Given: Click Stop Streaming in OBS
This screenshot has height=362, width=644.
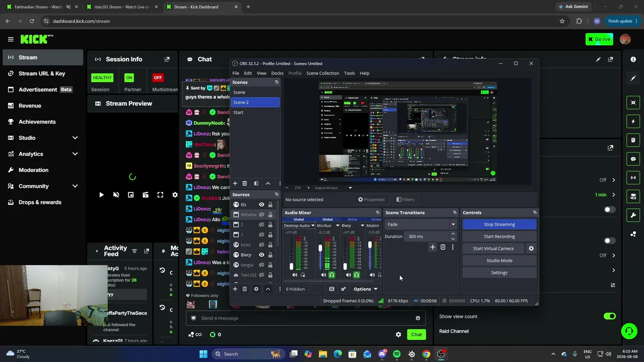Looking at the screenshot, I should 499,224.
